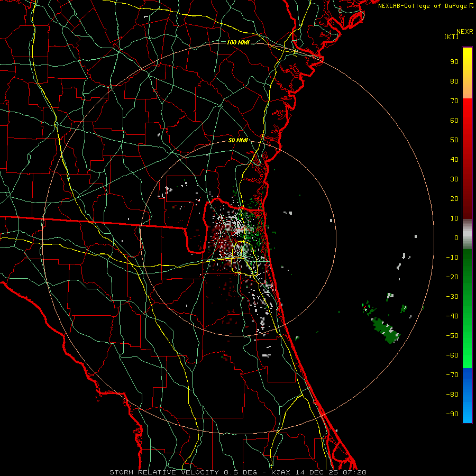476x476 pixels.
Task: Click the 60 value on velocity scale
Action: pos(454,121)
